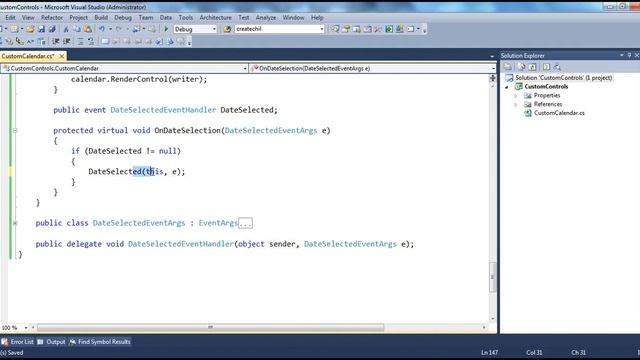Open the Start Page toolbar icon

[389, 29]
